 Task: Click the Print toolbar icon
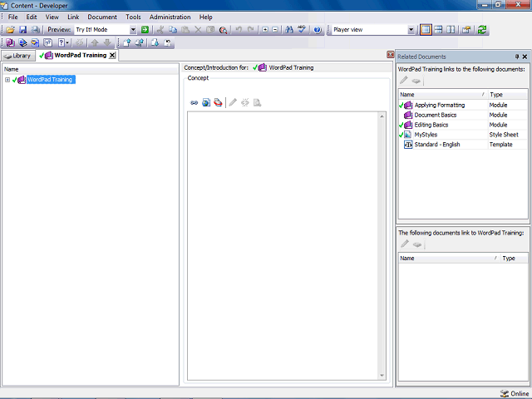(35, 30)
